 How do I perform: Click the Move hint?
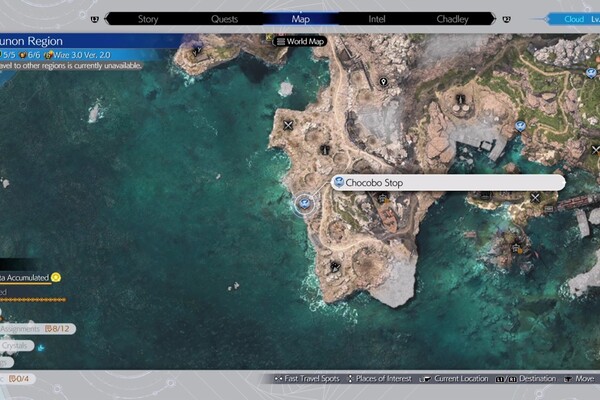point(579,379)
